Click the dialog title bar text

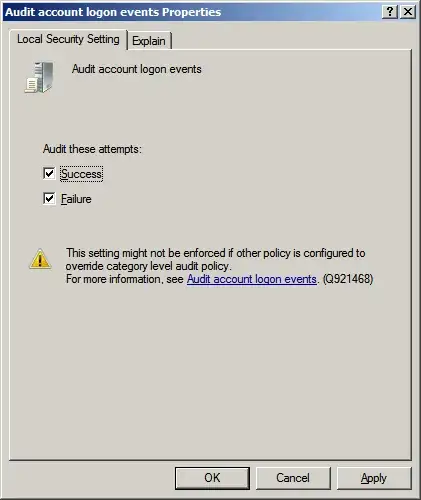coord(113,12)
